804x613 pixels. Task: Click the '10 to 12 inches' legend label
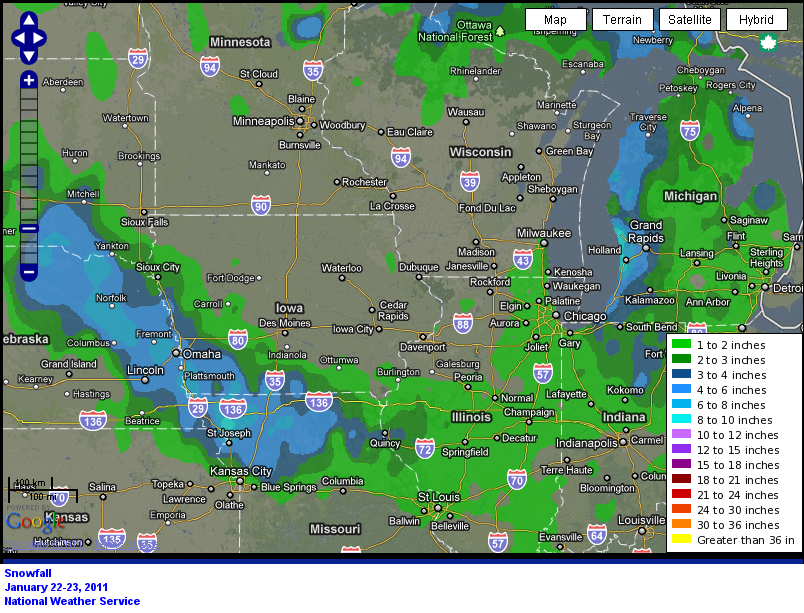(738, 435)
